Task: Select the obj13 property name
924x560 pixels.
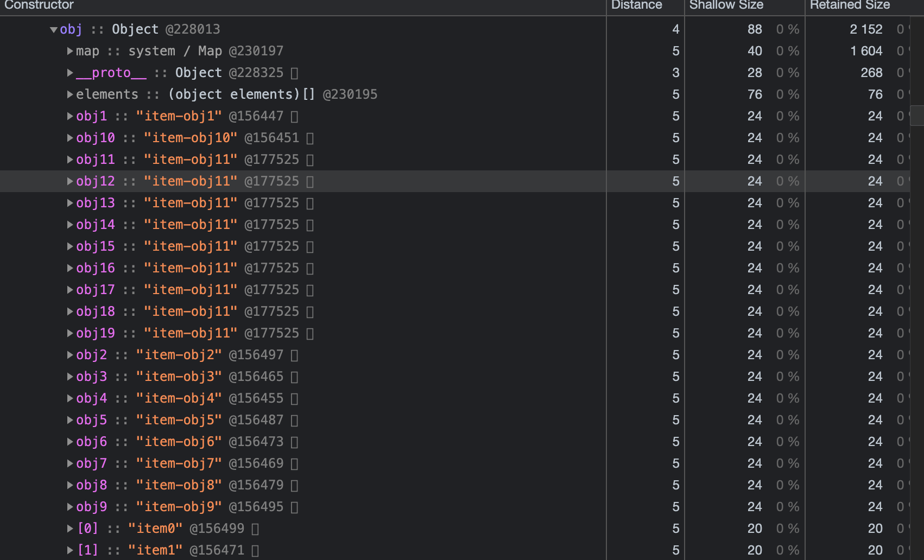Action: pos(96,203)
